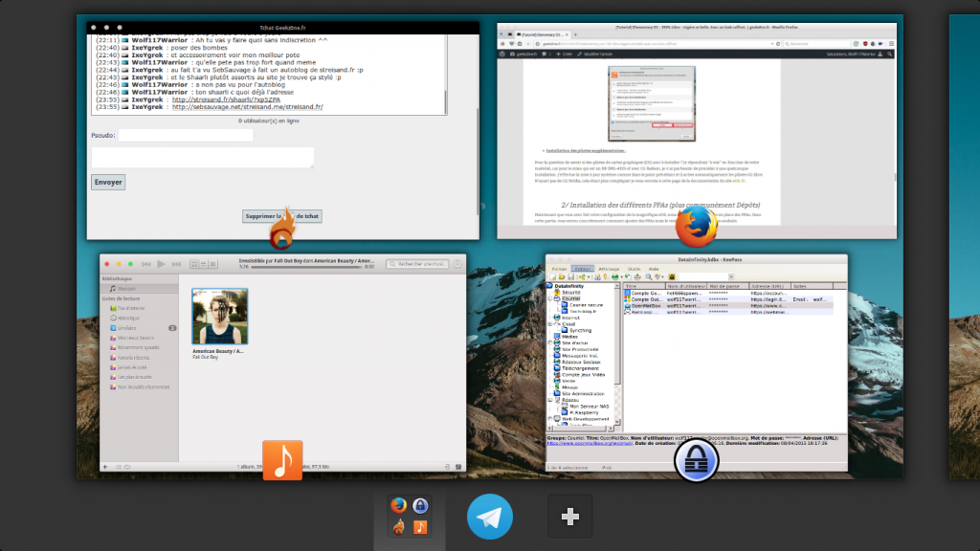Save the database via the KeePass toolbar
This screenshot has height=551, width=980.
570,276
